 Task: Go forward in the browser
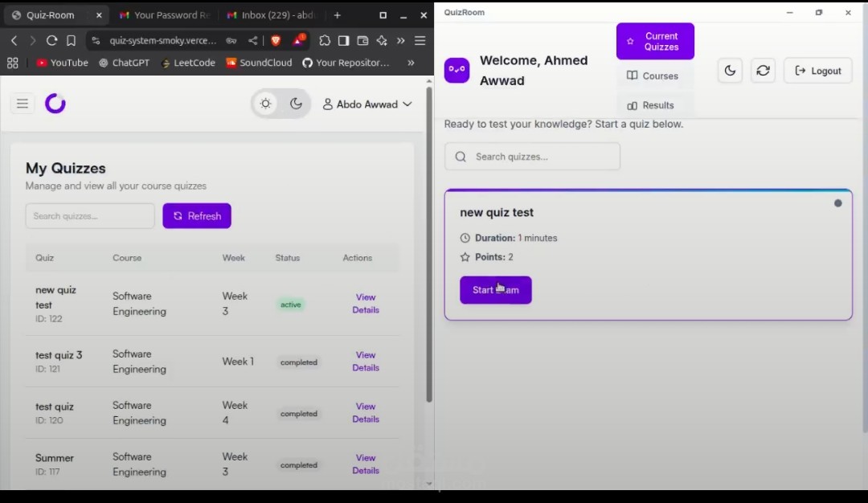pyautogui.click(x=33, y=40)
